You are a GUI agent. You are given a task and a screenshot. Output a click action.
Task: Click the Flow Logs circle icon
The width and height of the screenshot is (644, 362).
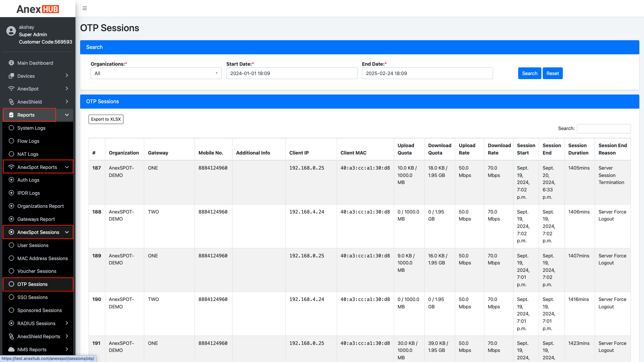coord(12,141)
